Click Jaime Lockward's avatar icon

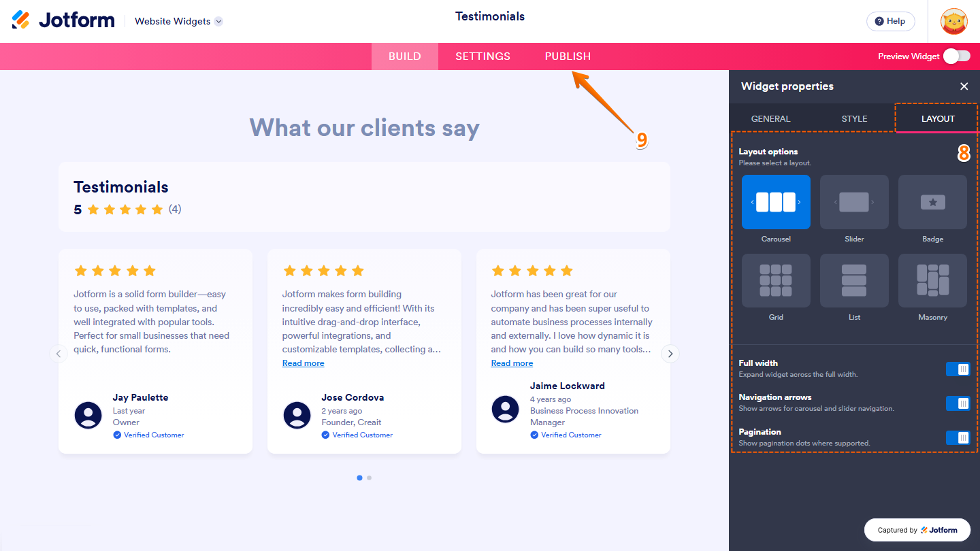coord(506,409)
